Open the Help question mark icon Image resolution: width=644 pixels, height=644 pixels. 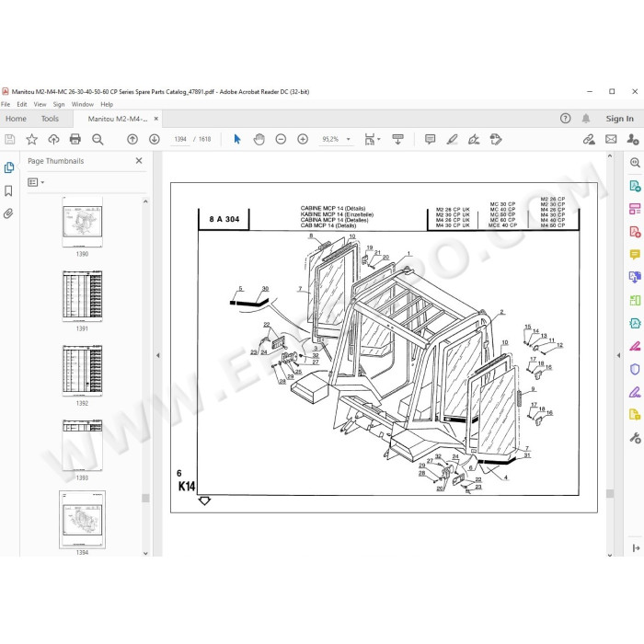(565, 119)
